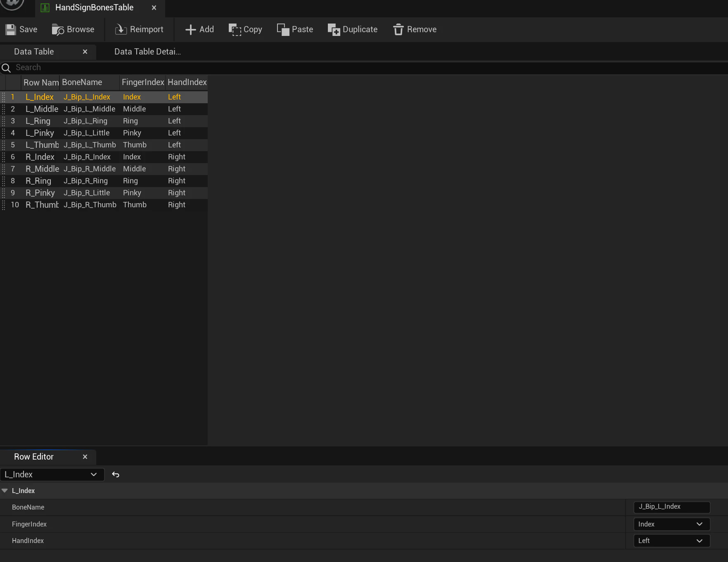Click the search magnifier icon
Screen dimensions: 728x562
pos(6,68)
